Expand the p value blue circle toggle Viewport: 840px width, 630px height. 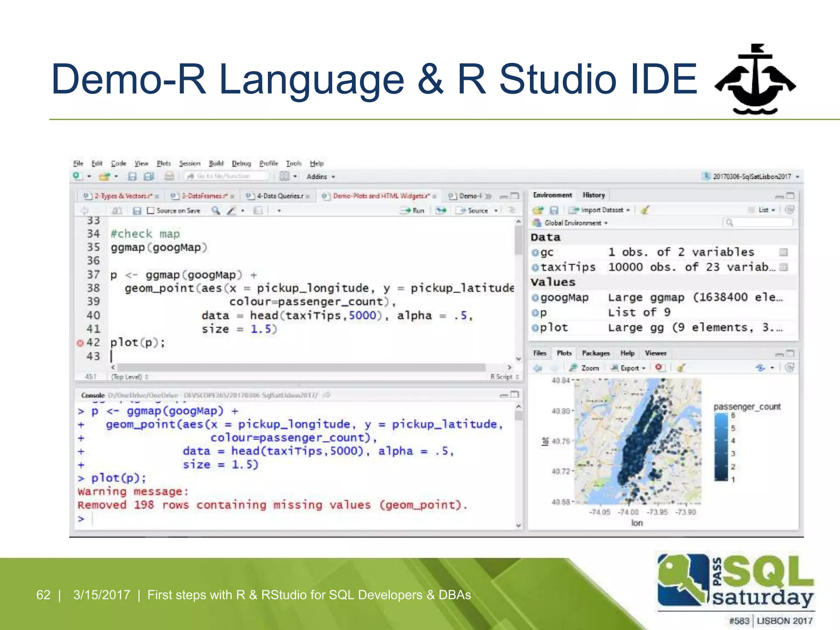click(x=535, y=313)
